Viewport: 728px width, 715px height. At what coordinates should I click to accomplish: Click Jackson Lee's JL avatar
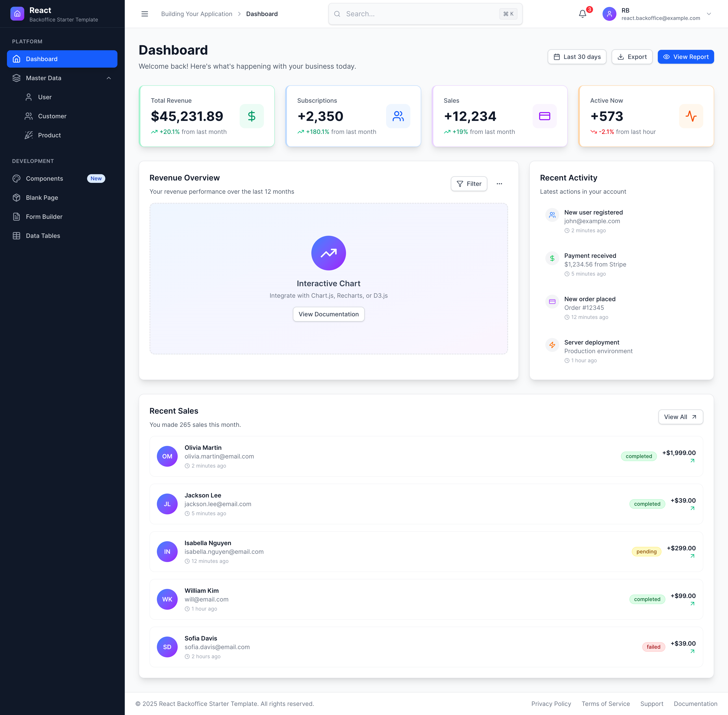[x=167, y=504]
